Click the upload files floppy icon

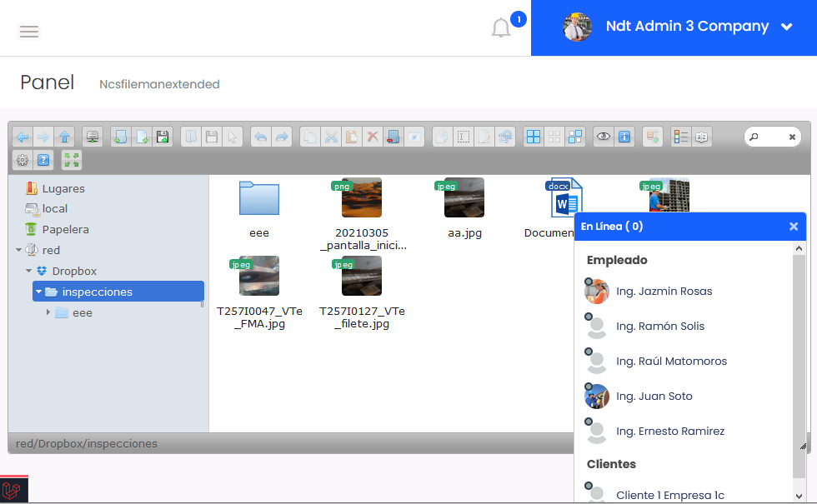point(163,137)
